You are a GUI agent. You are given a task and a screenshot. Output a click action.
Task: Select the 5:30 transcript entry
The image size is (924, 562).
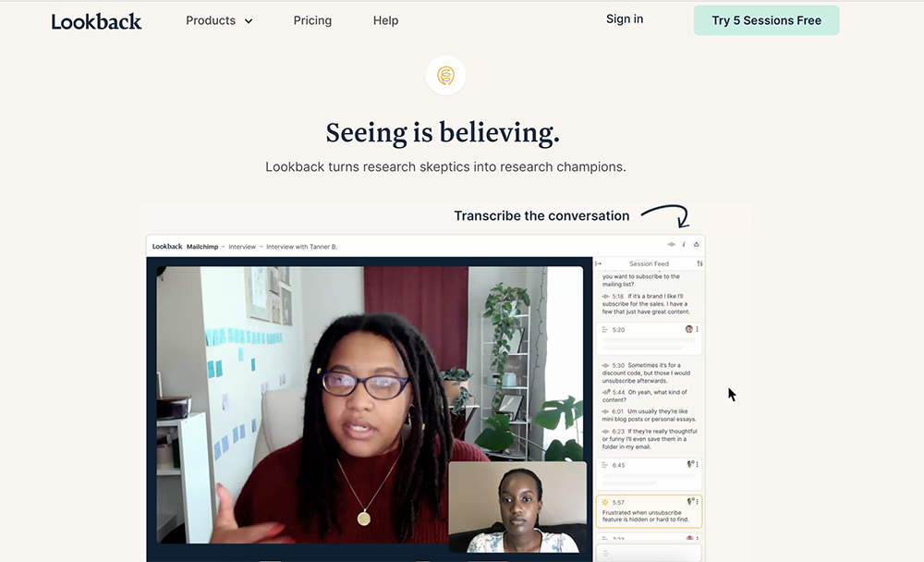click(x=648, y=373)
